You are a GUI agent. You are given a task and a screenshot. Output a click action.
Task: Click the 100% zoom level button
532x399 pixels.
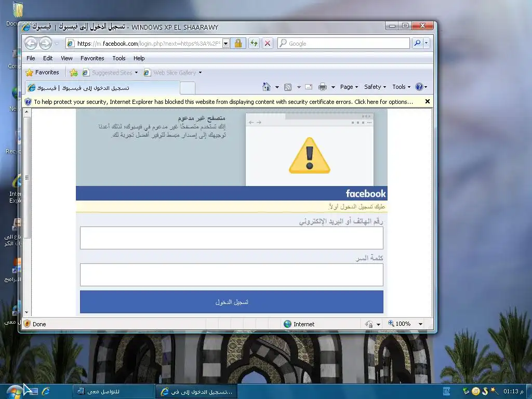coord(400,324)
